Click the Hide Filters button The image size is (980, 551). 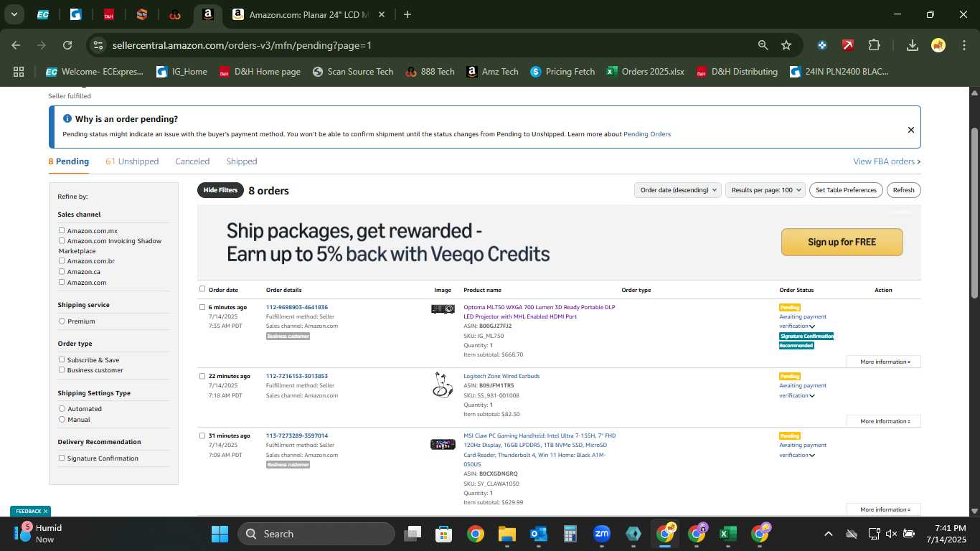220,190
